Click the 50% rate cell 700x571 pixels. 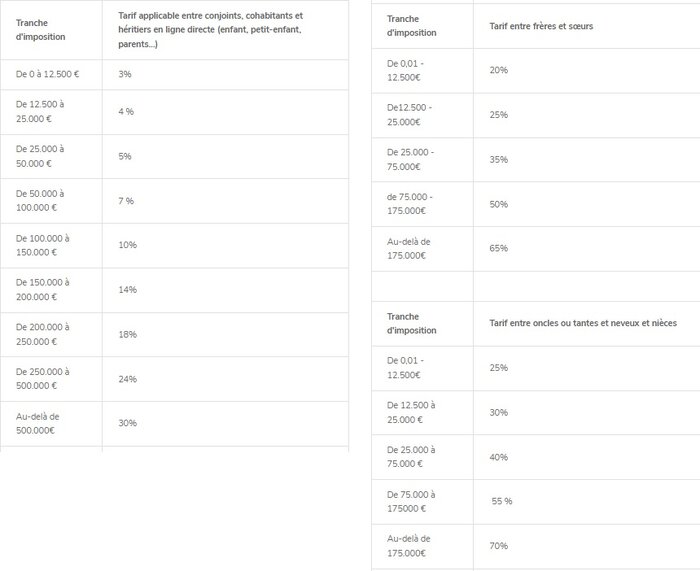(x=499, y=204)
